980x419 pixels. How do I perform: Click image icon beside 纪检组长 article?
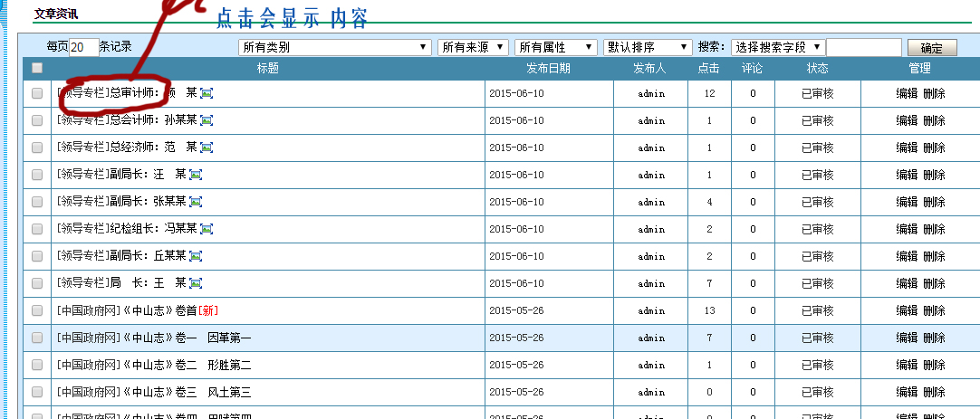pos(207,229)
